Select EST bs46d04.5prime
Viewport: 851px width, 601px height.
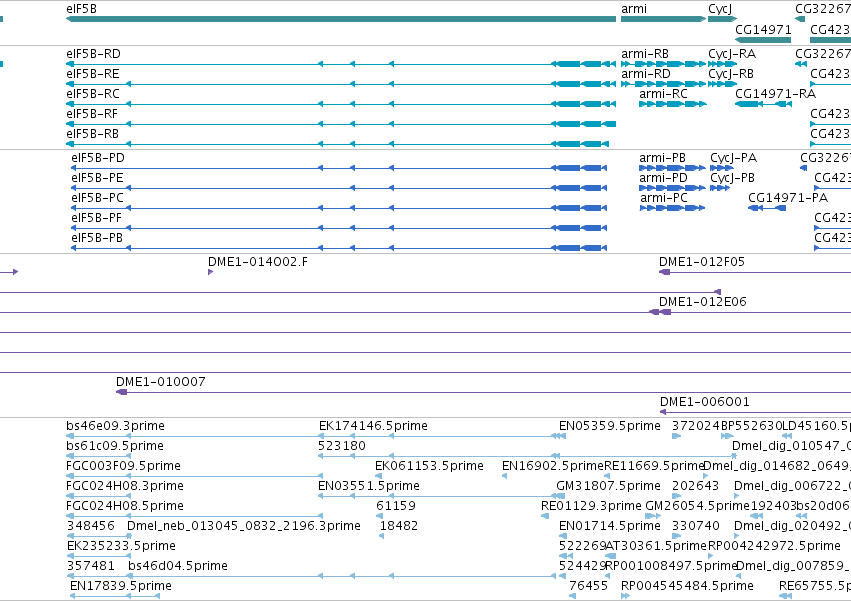[x=178, y=566]
